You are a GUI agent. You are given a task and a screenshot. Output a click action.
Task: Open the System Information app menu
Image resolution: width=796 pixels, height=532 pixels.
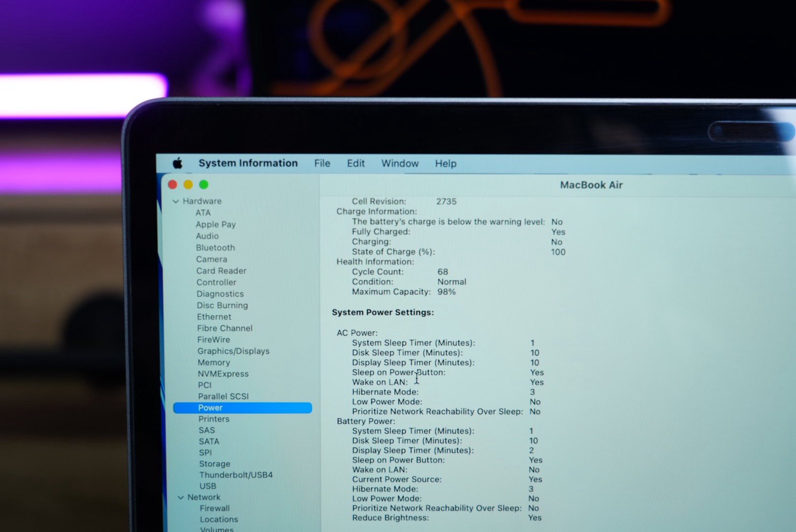click(x=248, y=163)
